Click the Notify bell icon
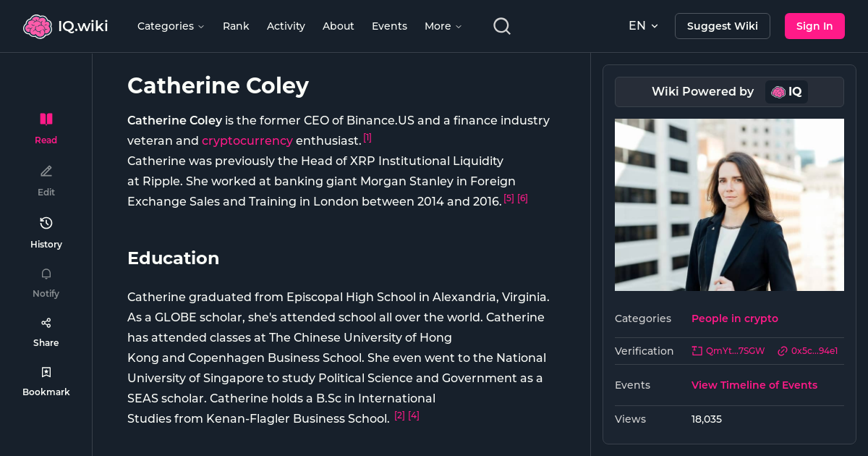 point(46,274)
